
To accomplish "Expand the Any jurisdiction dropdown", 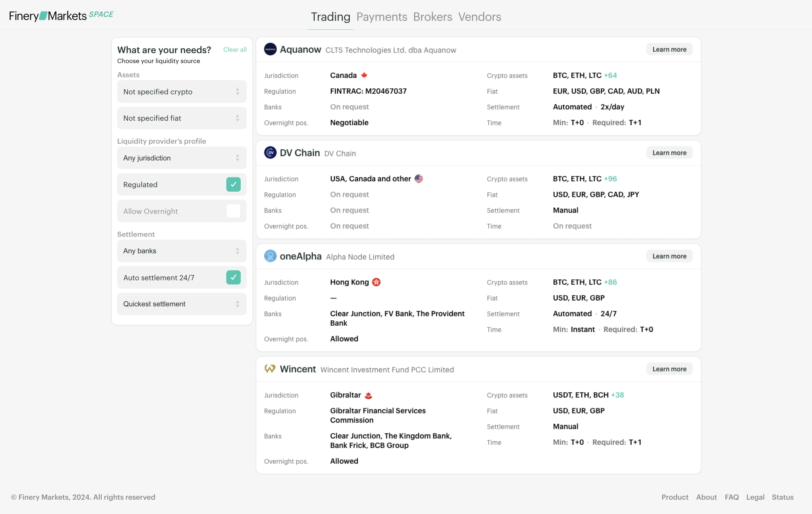I will point(182,157).
